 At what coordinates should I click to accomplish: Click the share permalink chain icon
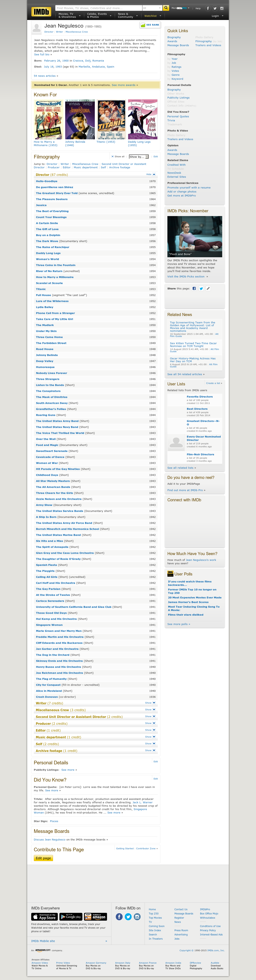pos(208,288)
